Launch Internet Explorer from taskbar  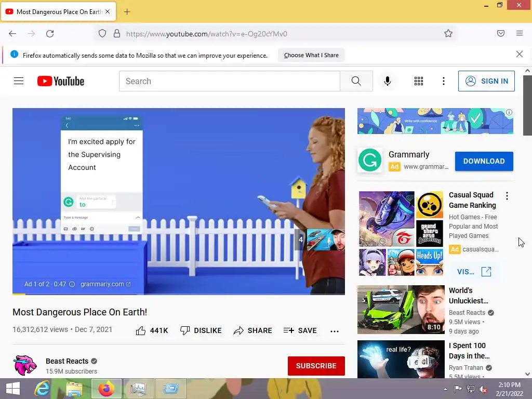pos(42,389)
